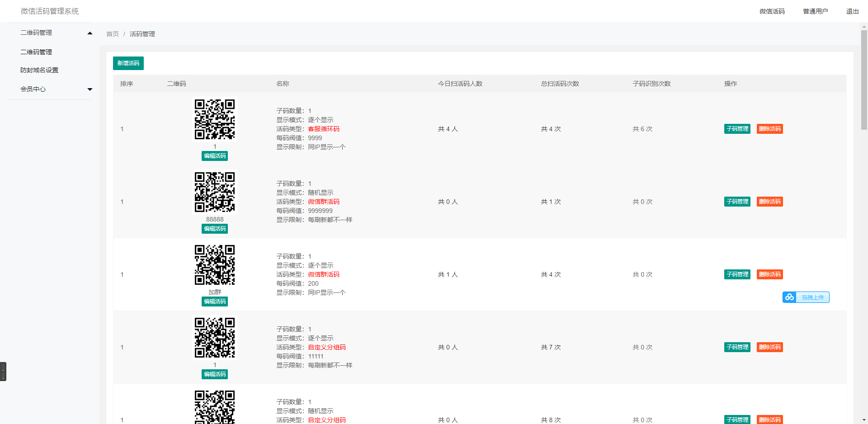Open 防封域名设置 in the sidebar
This screenshot has height=424, width=868.
click(x=39, y=70)
